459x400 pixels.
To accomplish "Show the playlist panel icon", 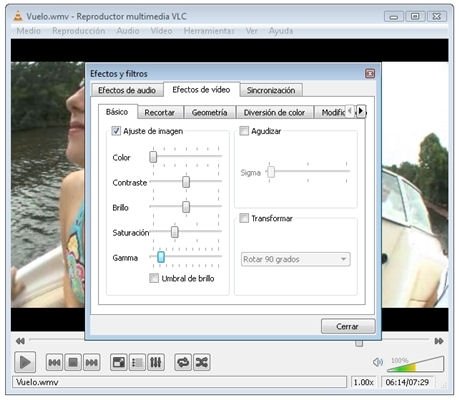I will (137, 362).
